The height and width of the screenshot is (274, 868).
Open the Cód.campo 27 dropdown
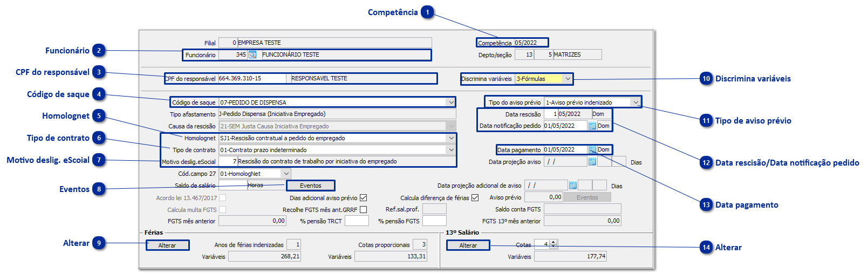point(286,174)
